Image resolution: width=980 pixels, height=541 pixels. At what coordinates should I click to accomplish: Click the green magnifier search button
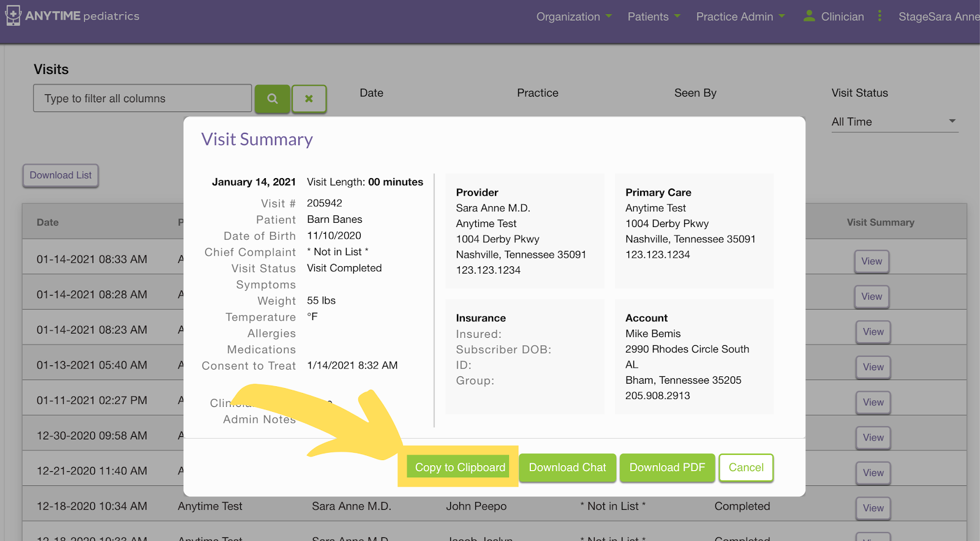(273, 99)
